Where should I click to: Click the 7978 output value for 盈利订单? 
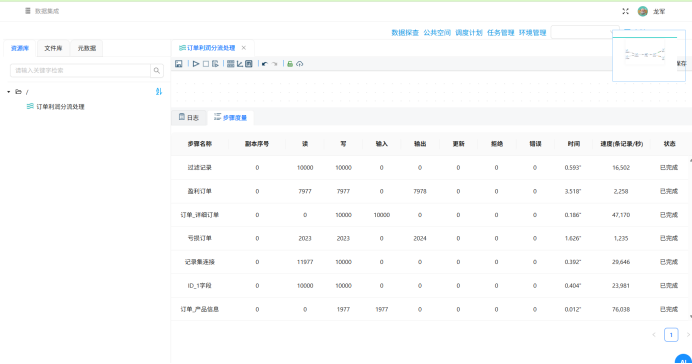point(420,191)
